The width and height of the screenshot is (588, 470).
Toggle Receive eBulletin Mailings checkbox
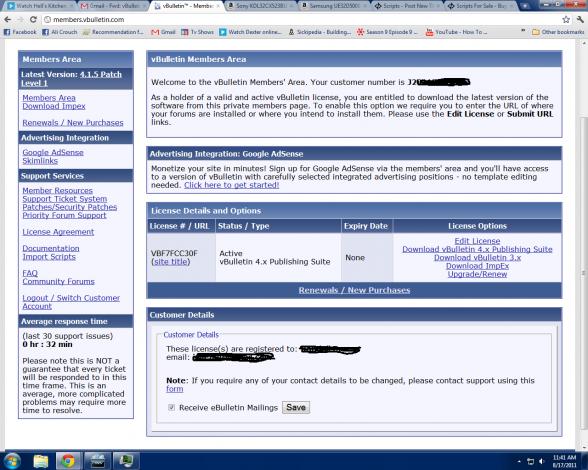(x=171, y=407)
